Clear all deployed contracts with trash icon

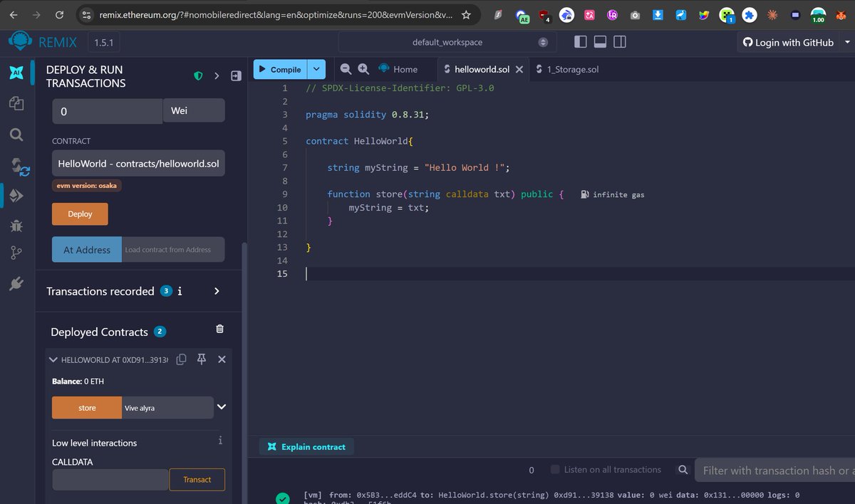point(219,329)
